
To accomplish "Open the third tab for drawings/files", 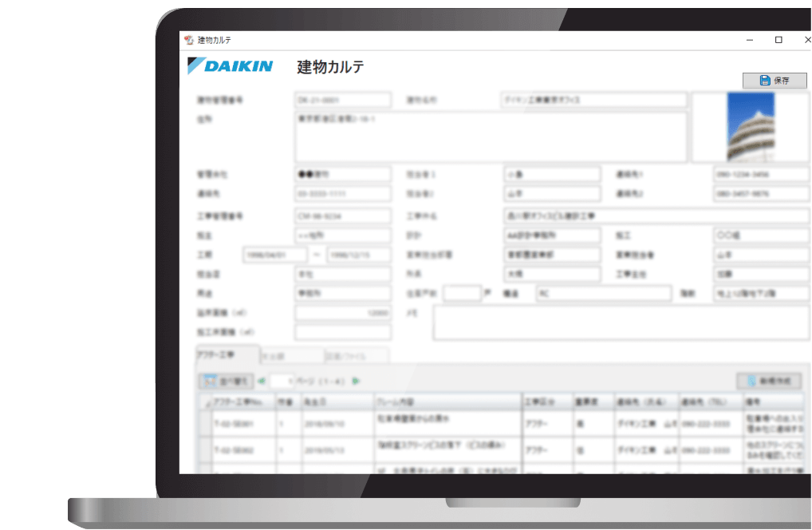I will click(357, 356).
